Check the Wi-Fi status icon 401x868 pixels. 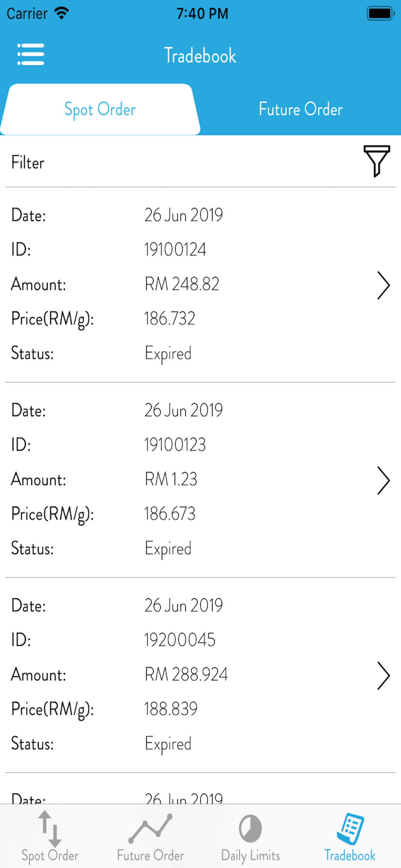(62, 14)
